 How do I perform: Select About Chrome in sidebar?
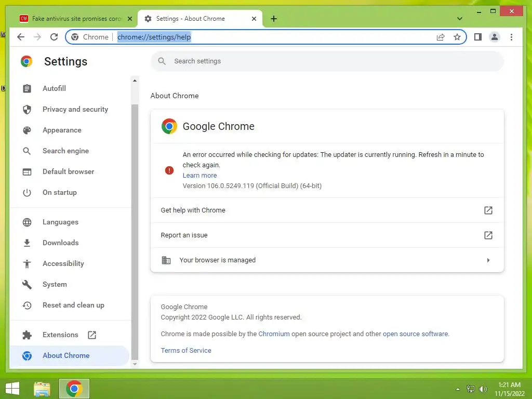click(x=70, y=355)
